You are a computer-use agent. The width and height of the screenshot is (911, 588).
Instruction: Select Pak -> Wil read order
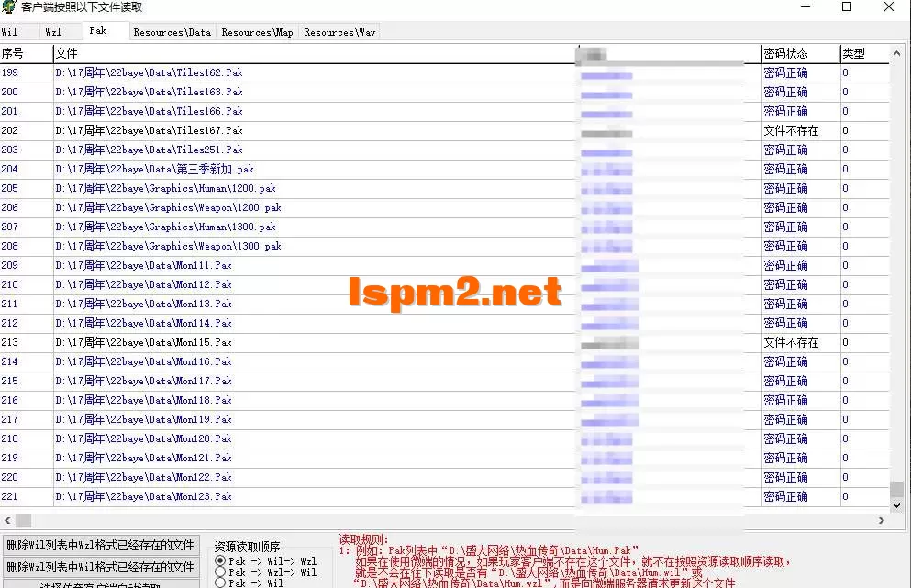[250, 582]
